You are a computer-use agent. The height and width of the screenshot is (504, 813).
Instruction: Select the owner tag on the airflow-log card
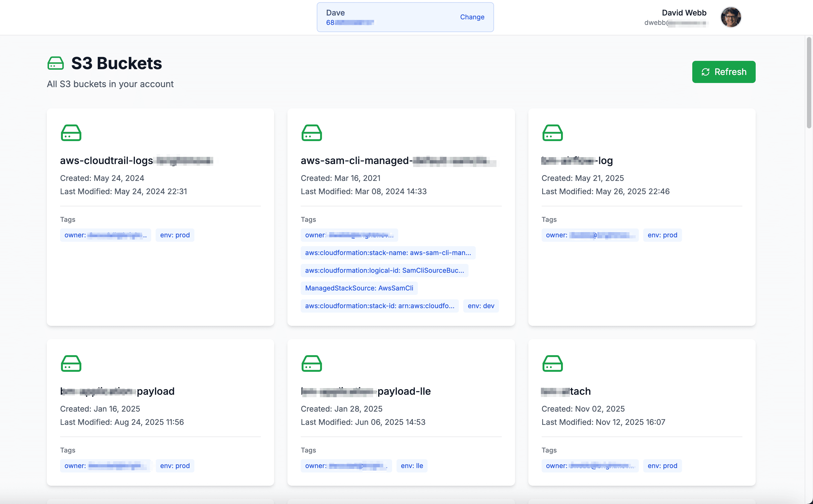(590, 235)
